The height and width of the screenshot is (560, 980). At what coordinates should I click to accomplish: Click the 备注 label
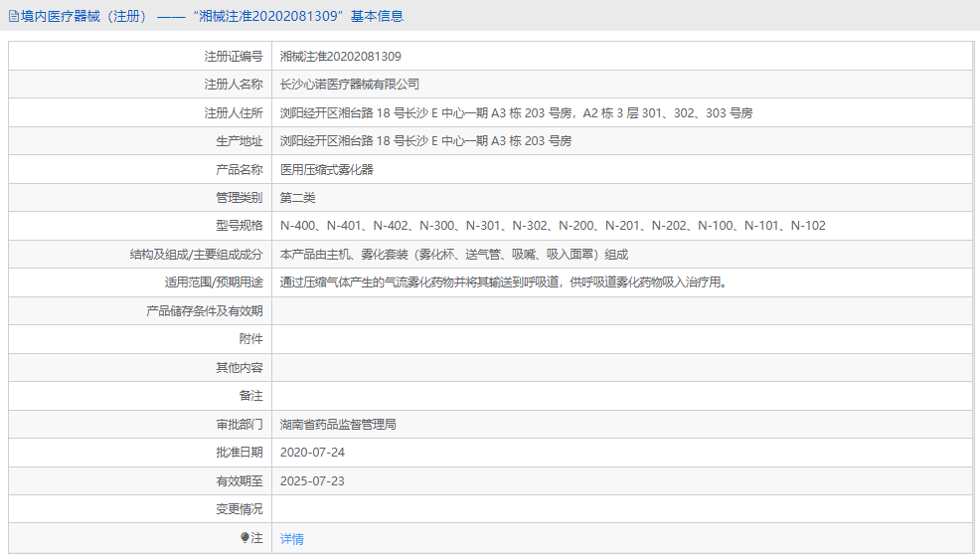(251, 396)
